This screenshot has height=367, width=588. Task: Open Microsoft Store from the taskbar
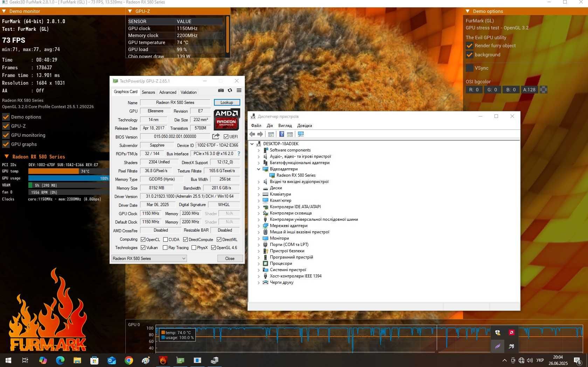(95, 360)
